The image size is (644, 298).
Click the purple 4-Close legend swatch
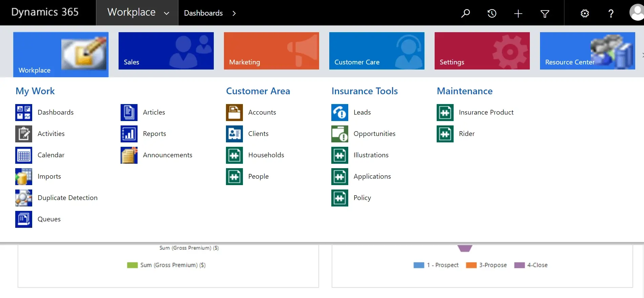pyautogui.click(x=519, y=265)
